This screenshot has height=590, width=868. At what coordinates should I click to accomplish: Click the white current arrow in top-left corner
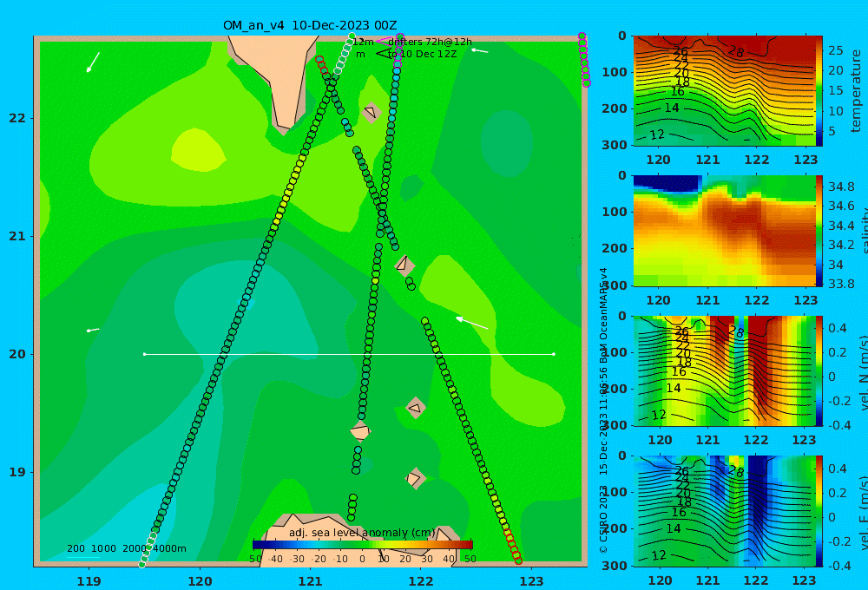93,62
